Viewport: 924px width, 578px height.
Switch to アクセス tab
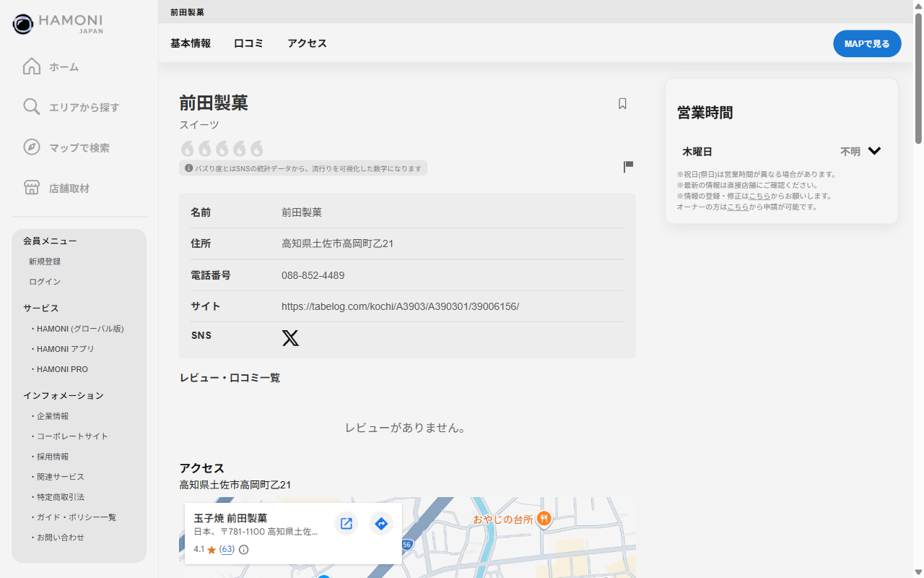pyautogui.click(x=307, y=43)
